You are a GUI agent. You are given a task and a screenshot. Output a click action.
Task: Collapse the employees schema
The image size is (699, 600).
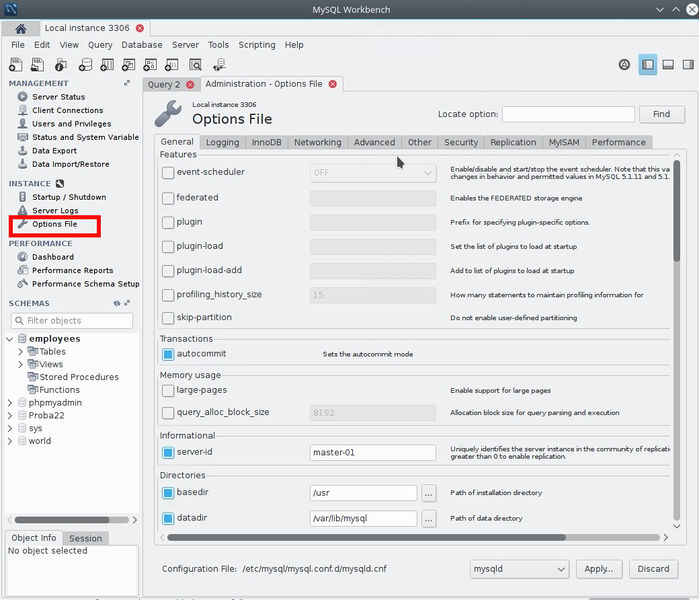pos(10,339)
